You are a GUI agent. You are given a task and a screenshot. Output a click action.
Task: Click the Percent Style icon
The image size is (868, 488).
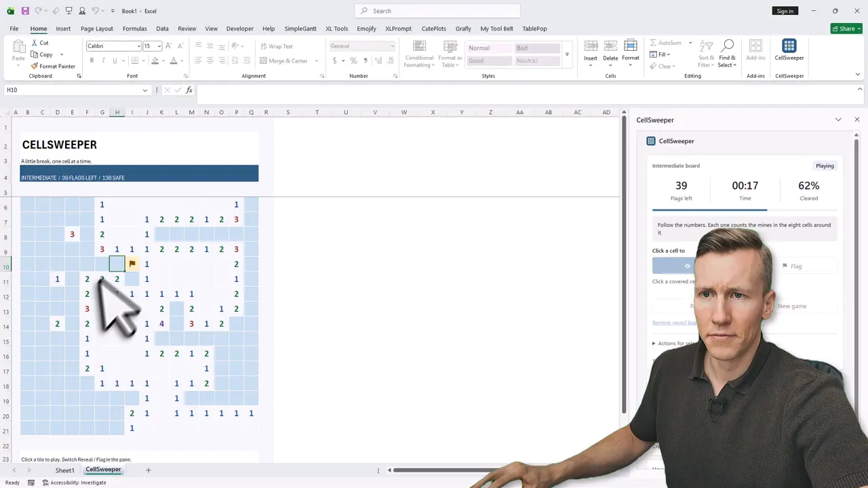[x=353, y=60]
